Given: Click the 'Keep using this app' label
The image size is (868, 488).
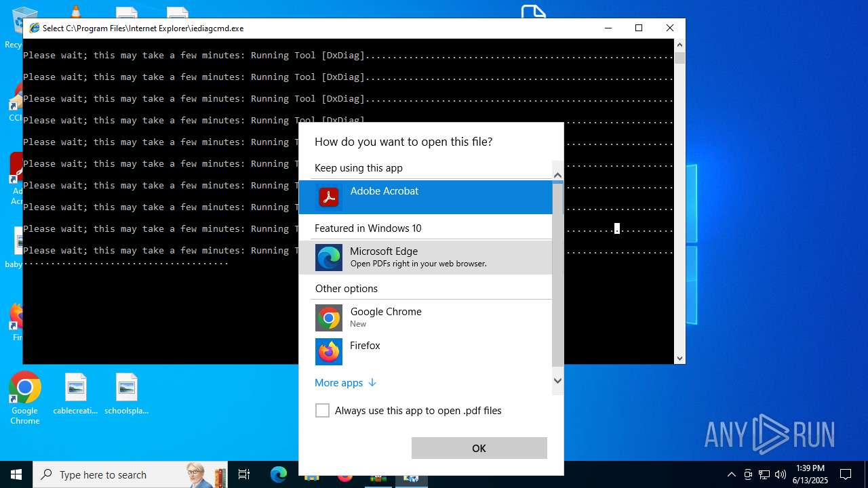Looking at the screenshot, I should coord(359,168).
